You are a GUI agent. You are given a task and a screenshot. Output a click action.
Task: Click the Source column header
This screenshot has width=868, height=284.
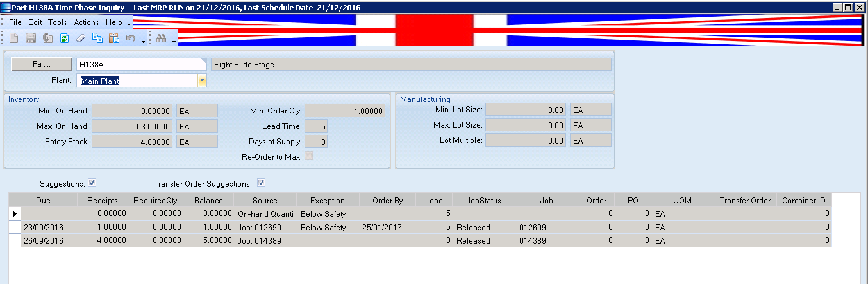[x=265, y=200]
